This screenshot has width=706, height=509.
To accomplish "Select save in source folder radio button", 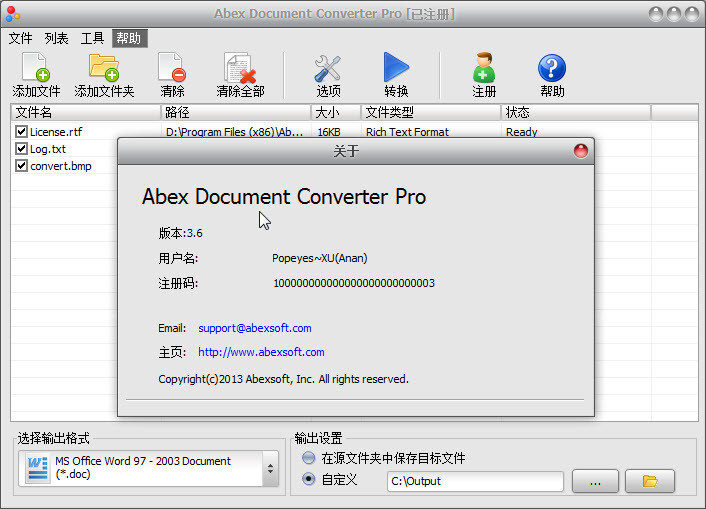I will pyautogui.click(x=308, y=458).
